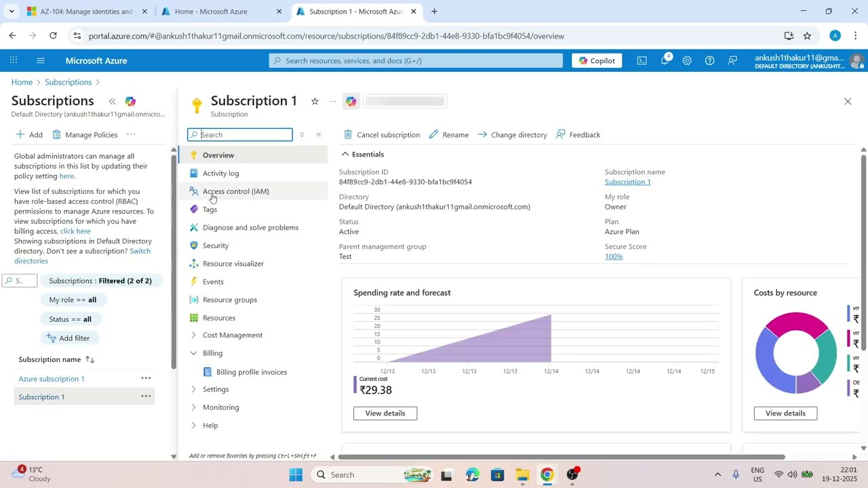Open more commands ellipsis in Subscriptions toolbar
Image resolution: width=868 pixels, height=488 pixels.
[x=131, y=134]
